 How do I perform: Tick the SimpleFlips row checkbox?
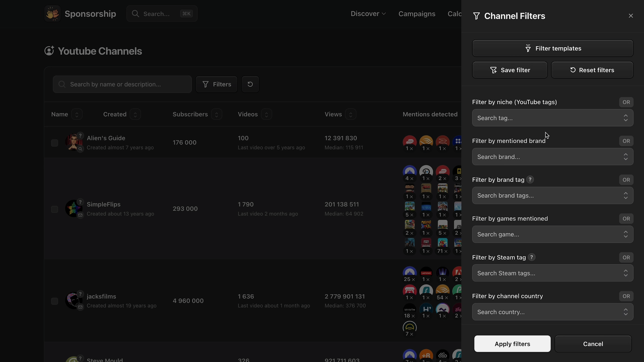click(54, 209)
